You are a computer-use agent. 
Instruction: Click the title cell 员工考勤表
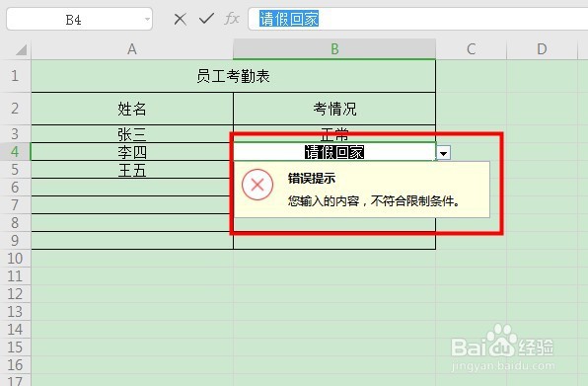click(x=233, y=76)
